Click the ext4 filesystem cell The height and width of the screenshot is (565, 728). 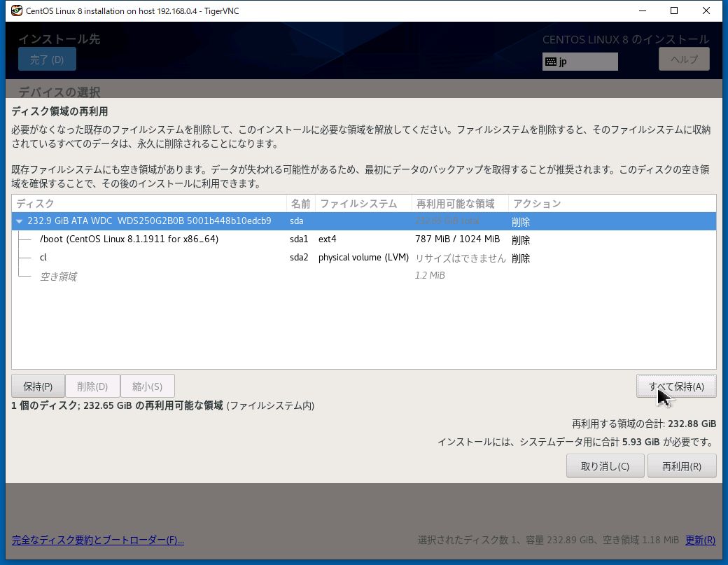click(x=328, y=239)
